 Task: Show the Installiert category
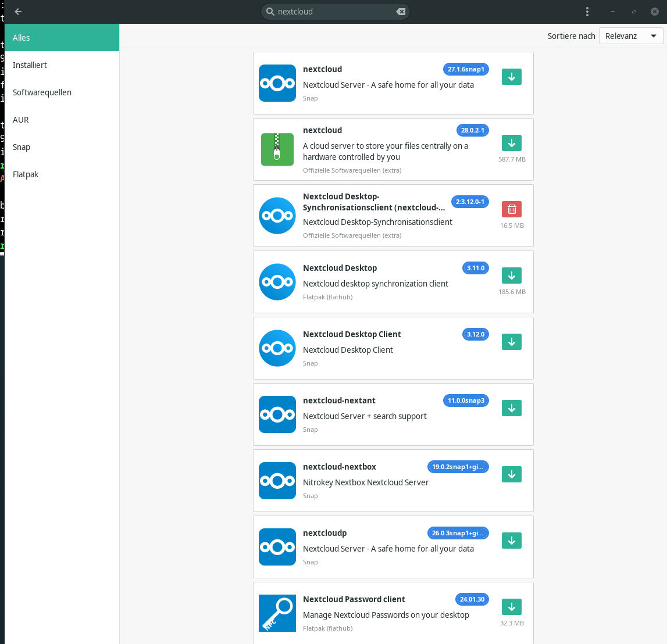tap(62, 65)
